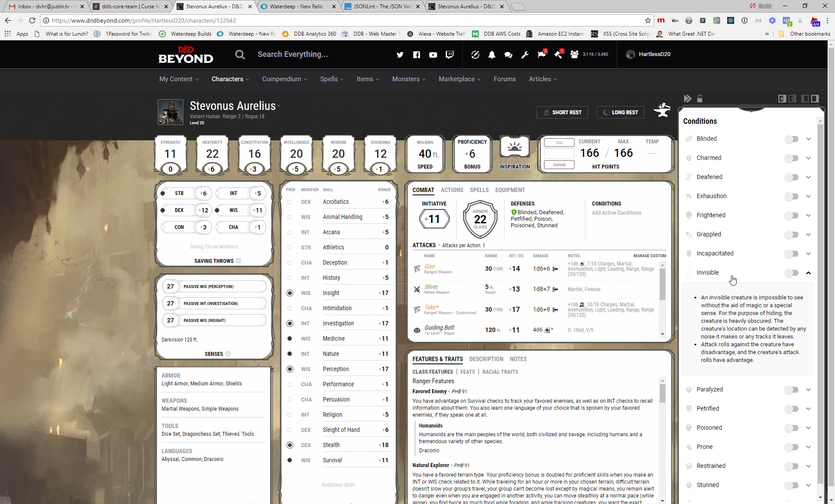Click the Short Rest button
The height and width of the screenshot is (504, 835).
coord(562,113)
